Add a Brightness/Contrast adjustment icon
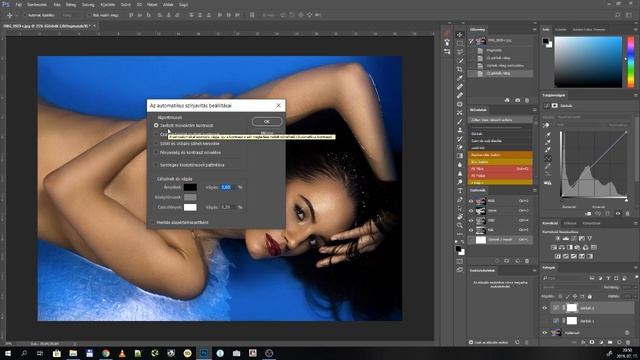Screen dimensions: 640x360 click(558, 238)
